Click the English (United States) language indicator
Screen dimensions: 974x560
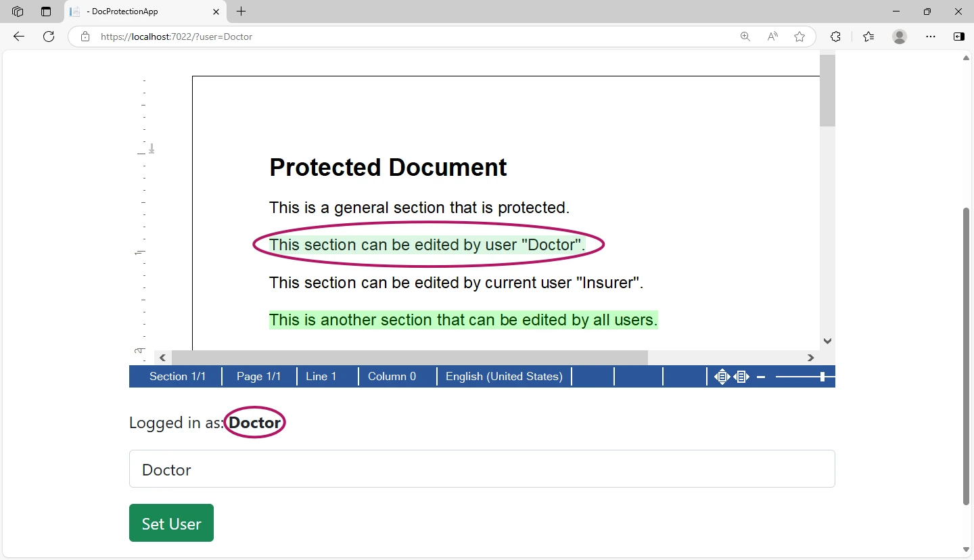click(x=504, y=377)
